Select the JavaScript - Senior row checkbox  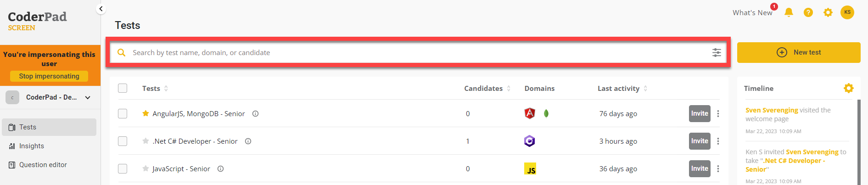(x=123, y=168)
